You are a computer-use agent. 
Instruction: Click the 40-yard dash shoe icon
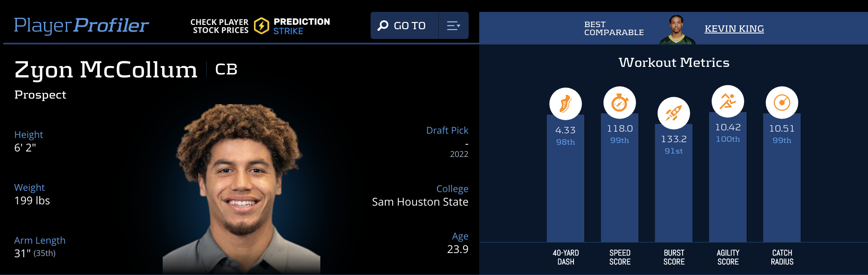[565, 104]
